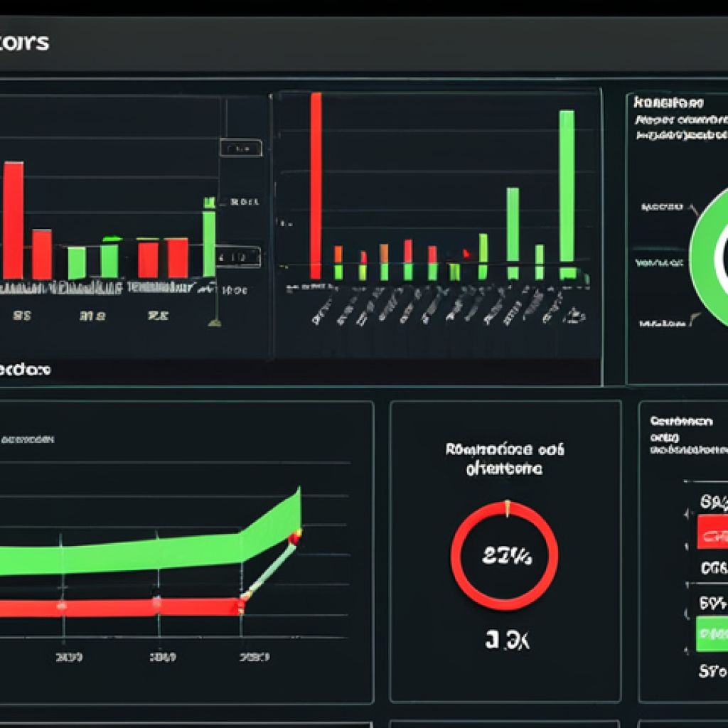Click the small marker under left chart's vertical line
Screen dimensions: 728x728
click(214, 323)
